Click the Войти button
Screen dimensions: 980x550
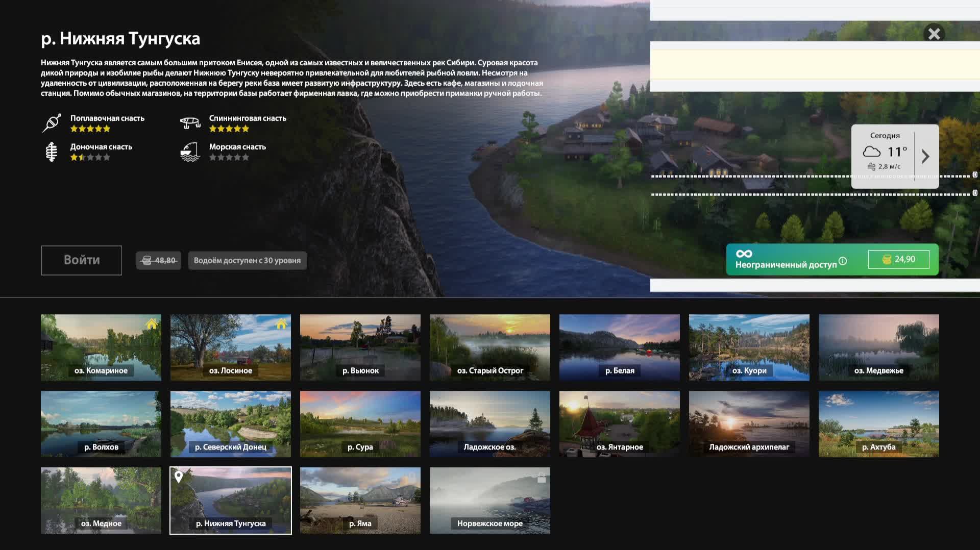coord(82,260)
